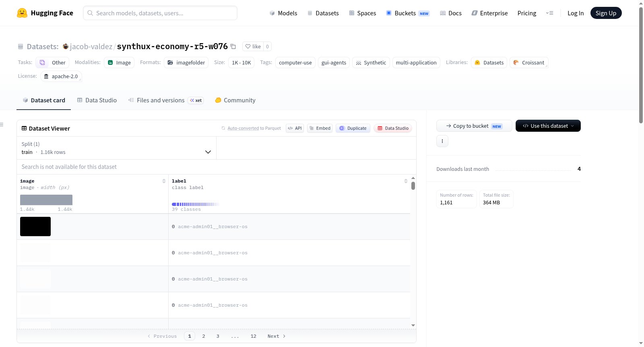Screen dimensions: 644x347
Task: Click the page vertical scrollbar
Action: [x=641, y=64]
